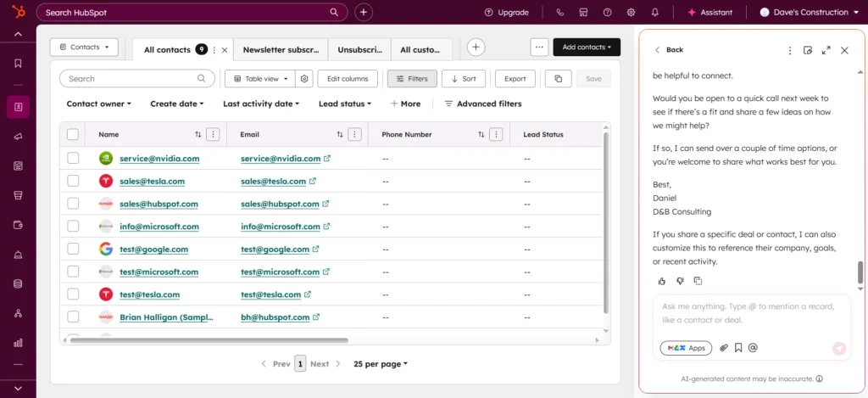Click the Edit columns button
Viewport: 868px width, 398px height.
click(x=348, y=79)
